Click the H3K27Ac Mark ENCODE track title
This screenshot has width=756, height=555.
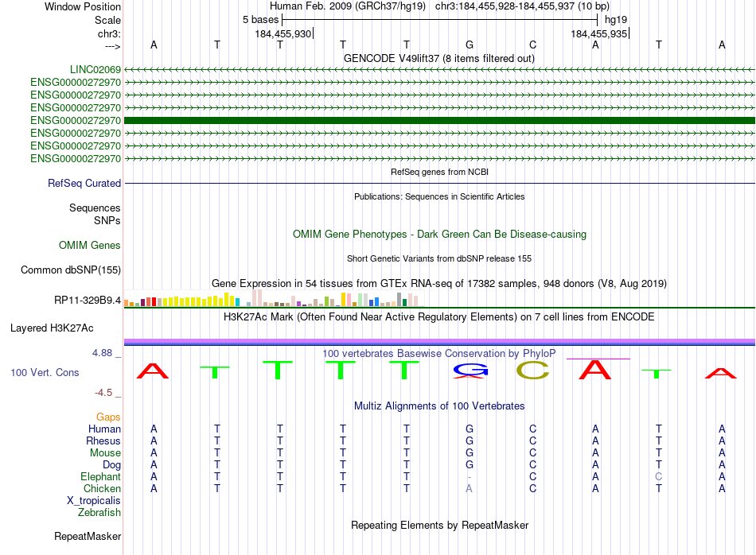(x=438, y=317)
